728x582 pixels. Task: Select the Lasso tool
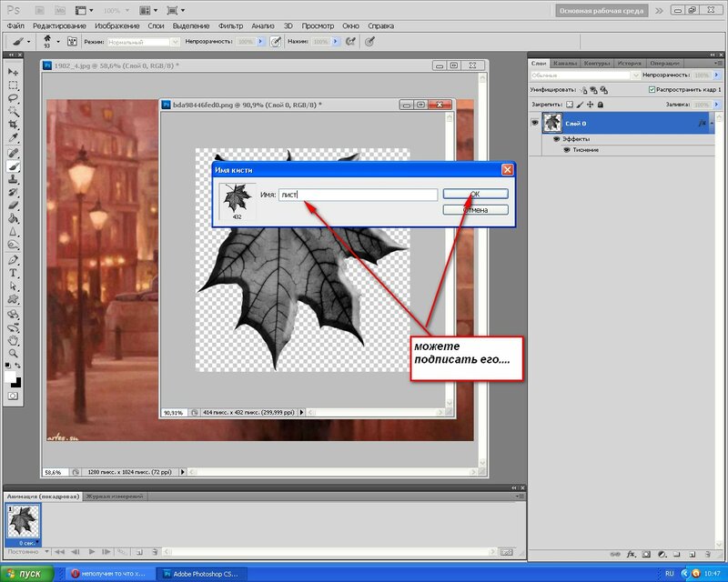14,98
